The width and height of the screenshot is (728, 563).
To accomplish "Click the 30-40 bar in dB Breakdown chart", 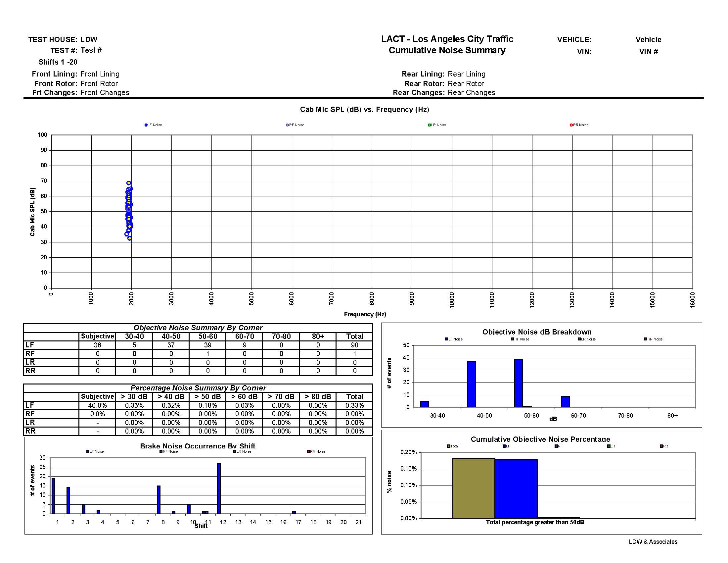I will pyautogui.click(x=424, y=404).
